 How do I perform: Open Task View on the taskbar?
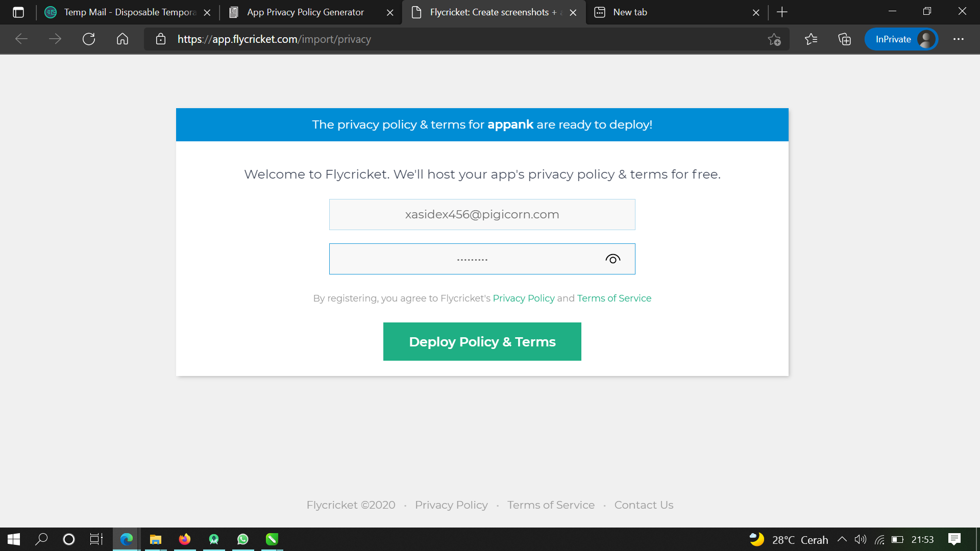coord(96,539)
